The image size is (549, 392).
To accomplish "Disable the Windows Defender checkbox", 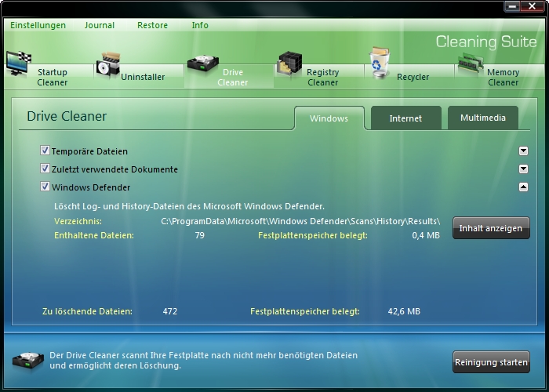I will pos(45,187).
